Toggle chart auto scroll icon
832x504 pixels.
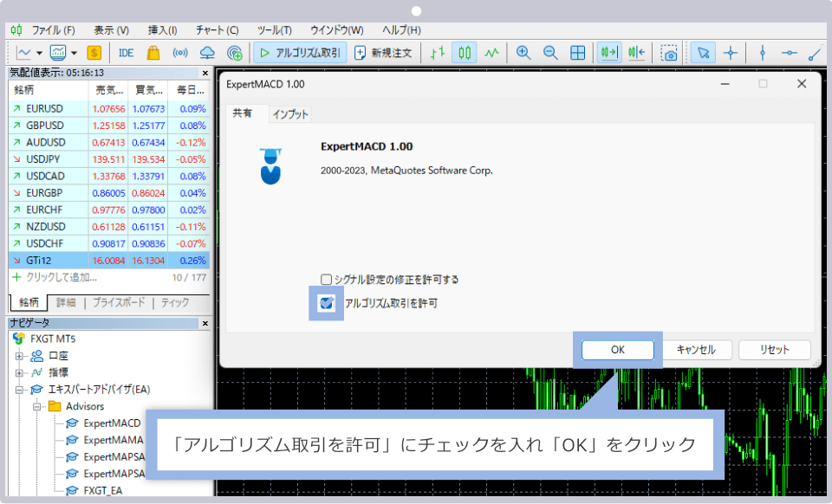609,53
